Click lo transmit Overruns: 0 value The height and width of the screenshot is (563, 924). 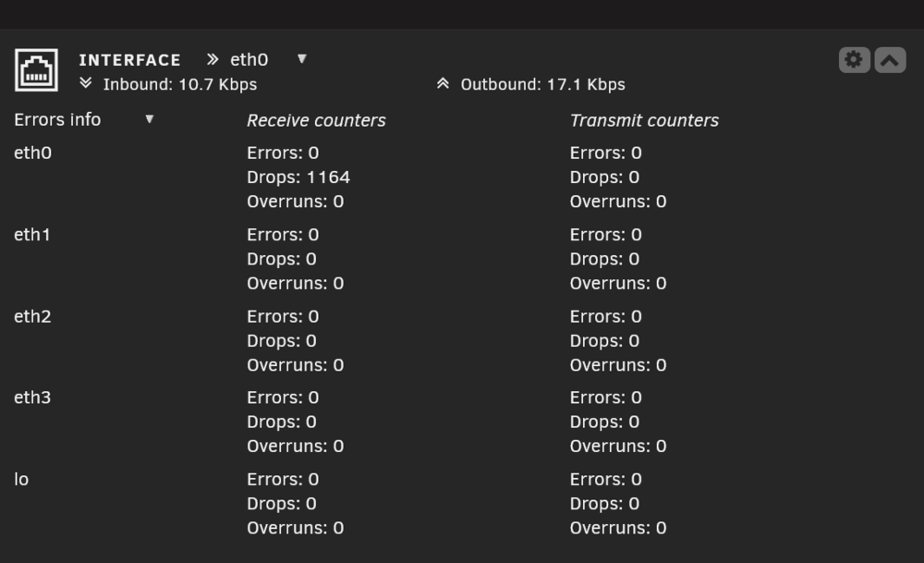[x=618, y=528]
